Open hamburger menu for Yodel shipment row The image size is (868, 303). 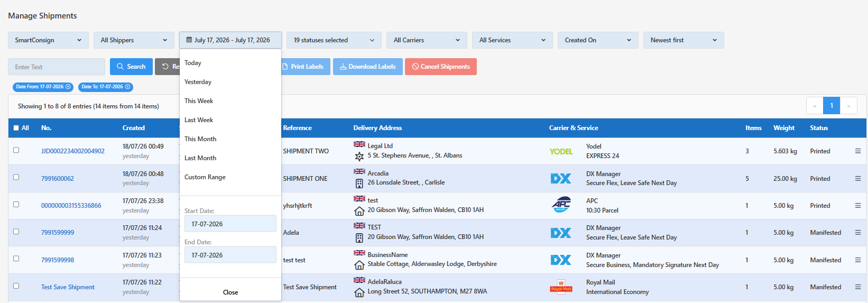[x=858, y=151]
